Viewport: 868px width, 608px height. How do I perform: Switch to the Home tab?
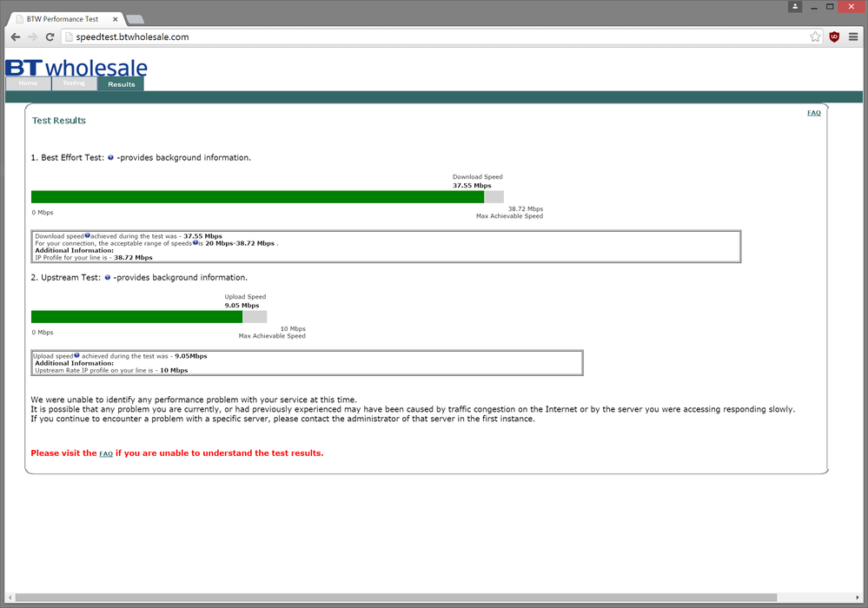[28, 83]
